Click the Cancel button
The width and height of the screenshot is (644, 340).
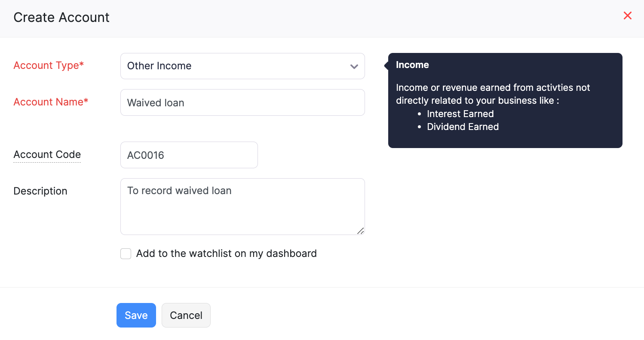(x=186, y=315)
